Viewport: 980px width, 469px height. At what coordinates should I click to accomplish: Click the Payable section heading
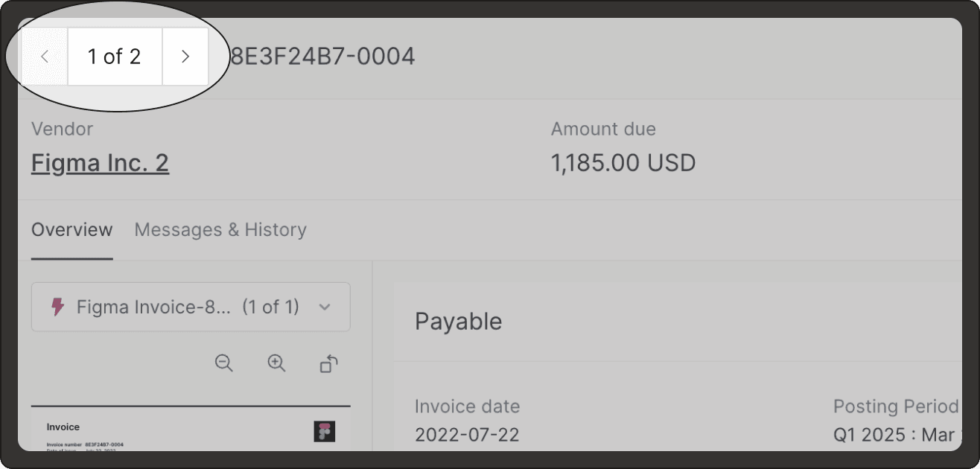coord(458,322)
